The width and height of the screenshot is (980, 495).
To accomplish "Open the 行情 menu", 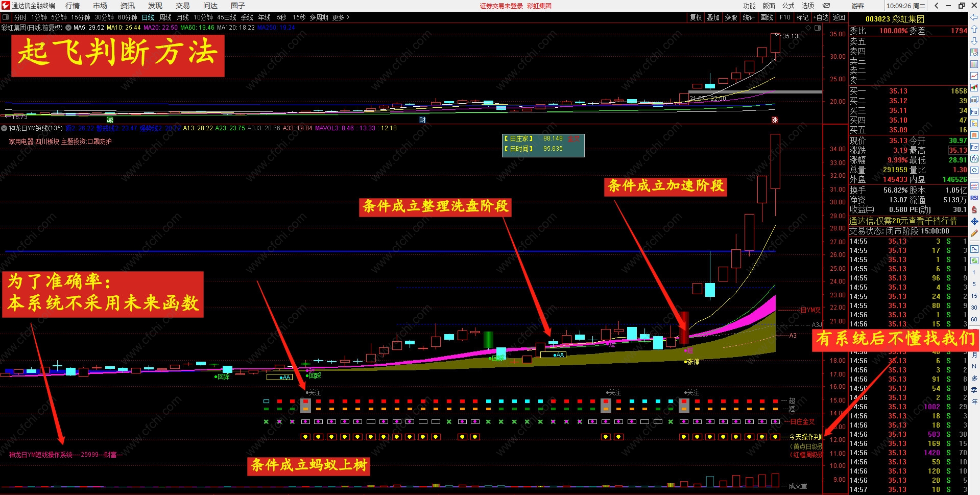I will pos(73,6).
